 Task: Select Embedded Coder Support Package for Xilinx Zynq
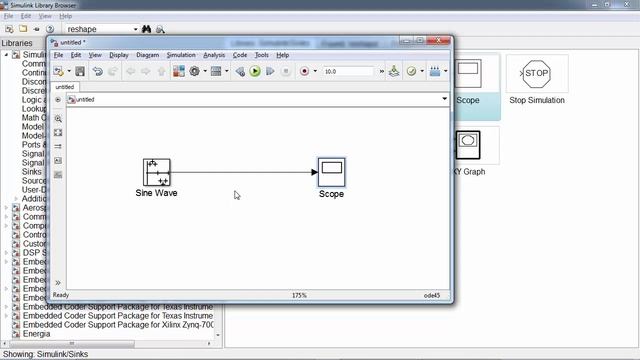click(x=118, y=325)
